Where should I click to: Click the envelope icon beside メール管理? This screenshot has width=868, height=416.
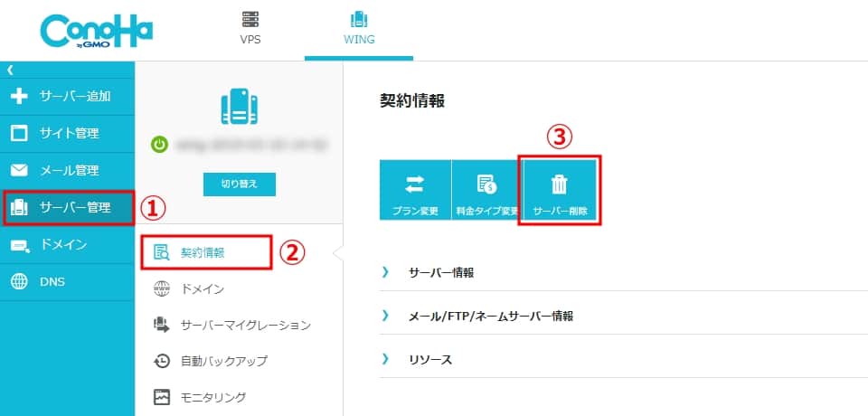click(x=19, y=171)
